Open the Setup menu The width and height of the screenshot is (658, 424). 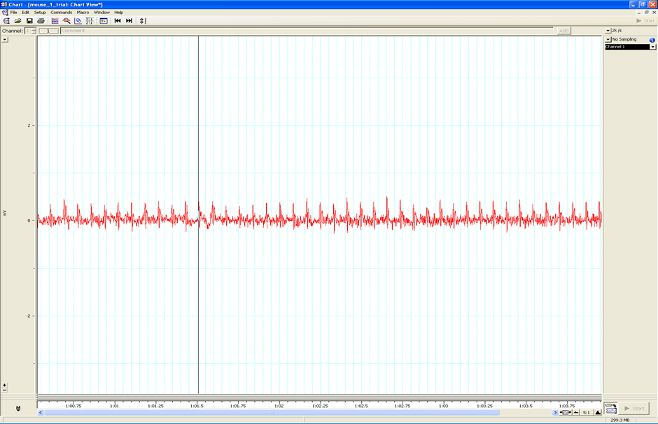pyautogui.click(x=40, y=13)
